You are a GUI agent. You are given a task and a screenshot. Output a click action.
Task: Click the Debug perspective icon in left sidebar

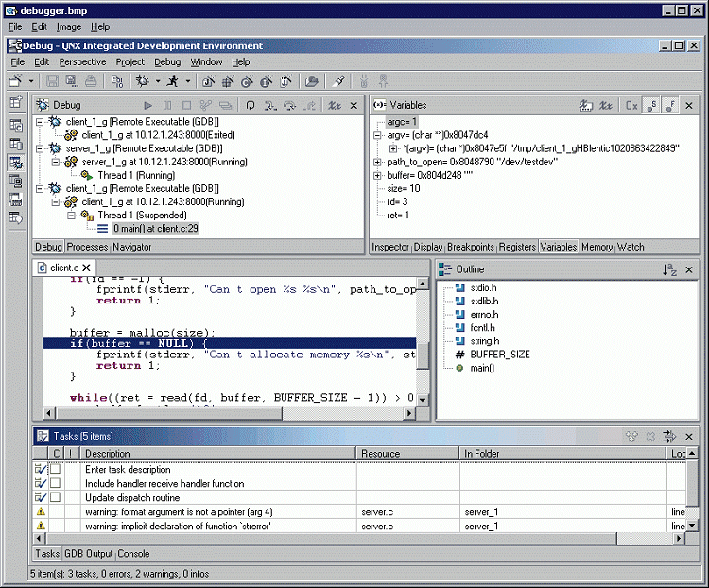tap(16, 163)
